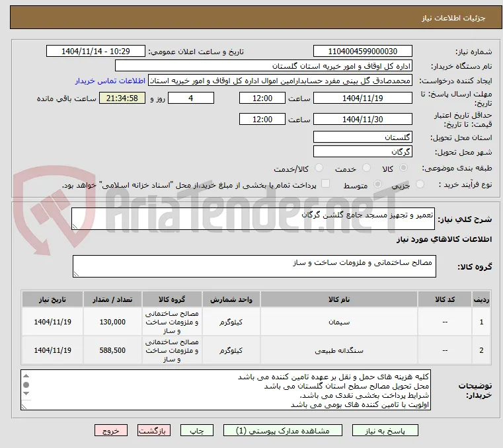
Task: Click scroll-down arrow in توضیحات خریدار box
Action: coord(26,393)
